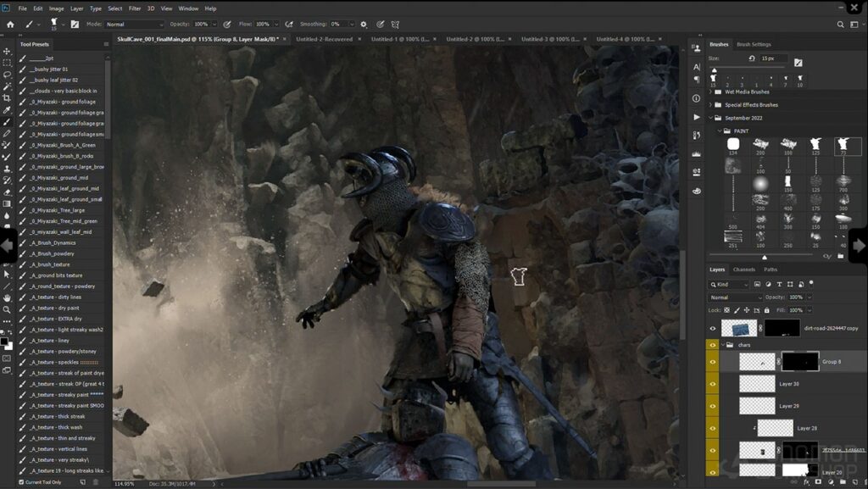
Task: Hide Layer 29
Action: [x=712, y=406]
